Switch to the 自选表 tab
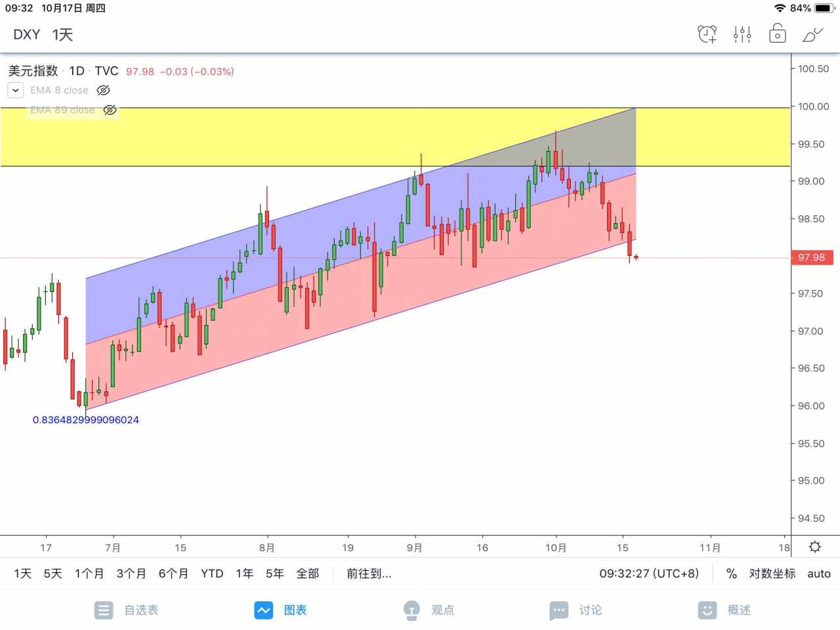The height and width of the screenshot is (630, 840). [x=127, y=610]
